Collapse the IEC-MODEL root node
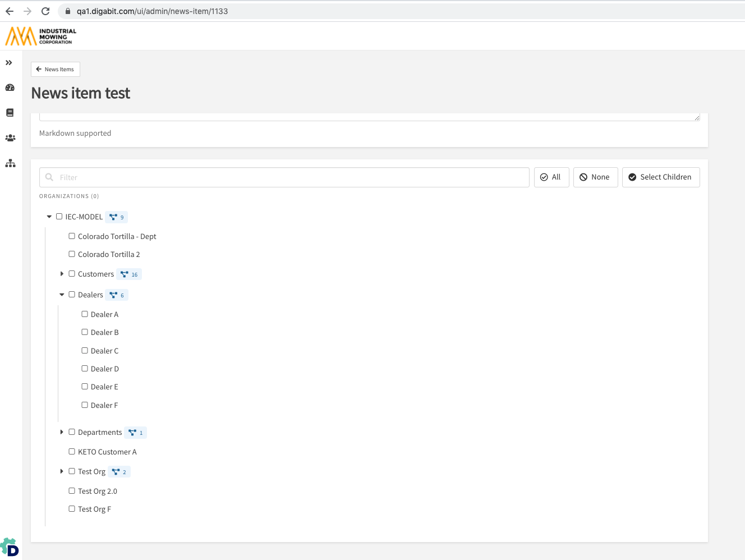The image size is (745, 560). [x=49, y=217]
